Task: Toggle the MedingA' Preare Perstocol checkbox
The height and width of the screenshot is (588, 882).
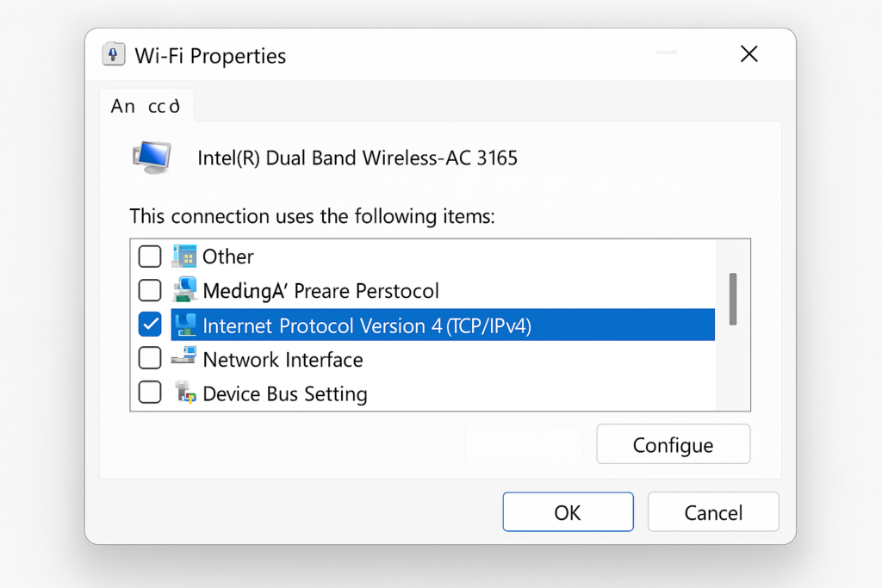Action: [150, 291]
